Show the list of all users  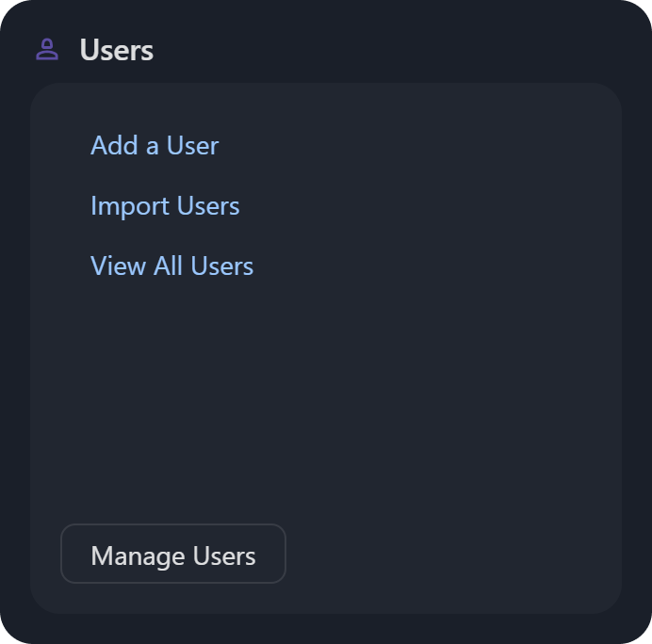[171, 266]
